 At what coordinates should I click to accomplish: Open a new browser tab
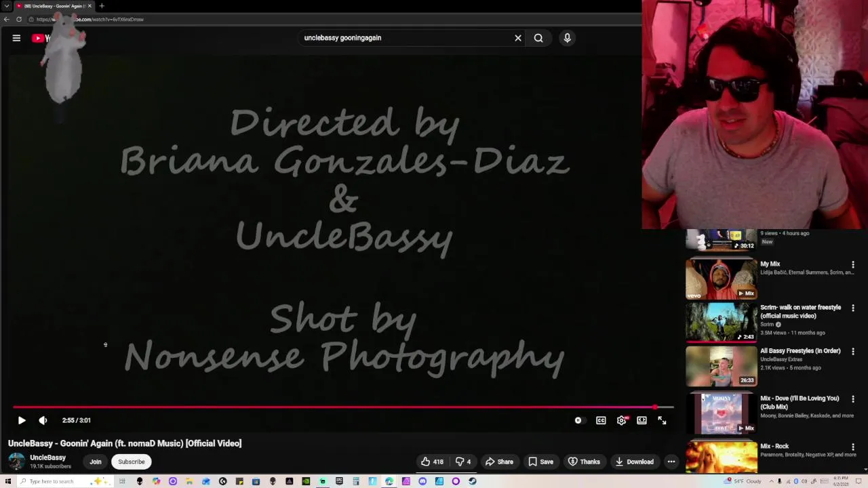(x=102, y=6)
